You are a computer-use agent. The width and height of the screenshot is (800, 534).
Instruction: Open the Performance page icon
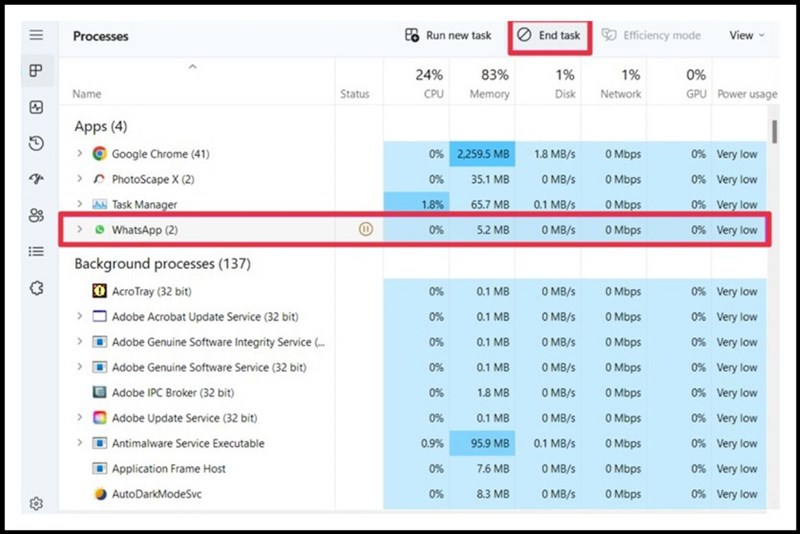point(36,107)
